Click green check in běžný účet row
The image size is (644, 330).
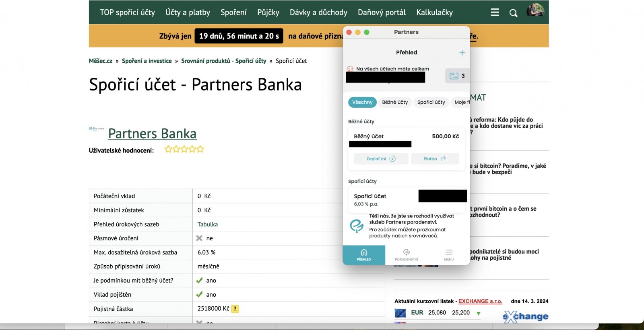click(x=199, y=281)
